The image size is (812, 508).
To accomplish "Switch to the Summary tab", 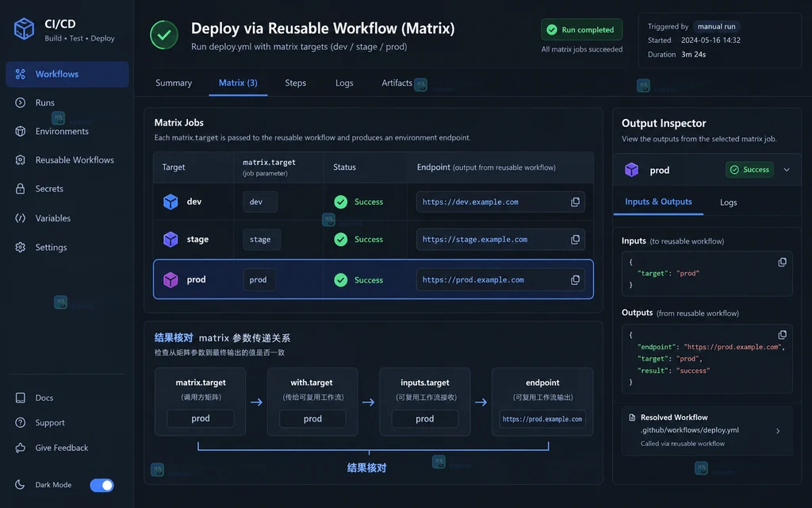I will click(x=174, y=83).
